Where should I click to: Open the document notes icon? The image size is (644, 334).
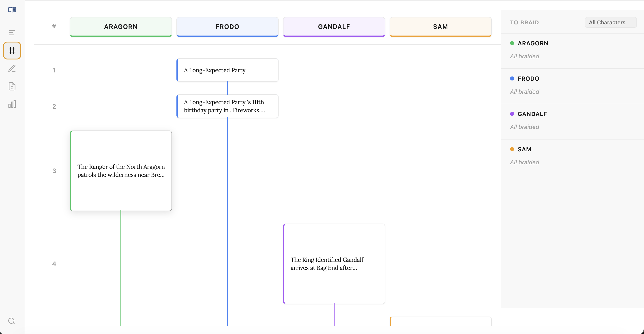12,86
